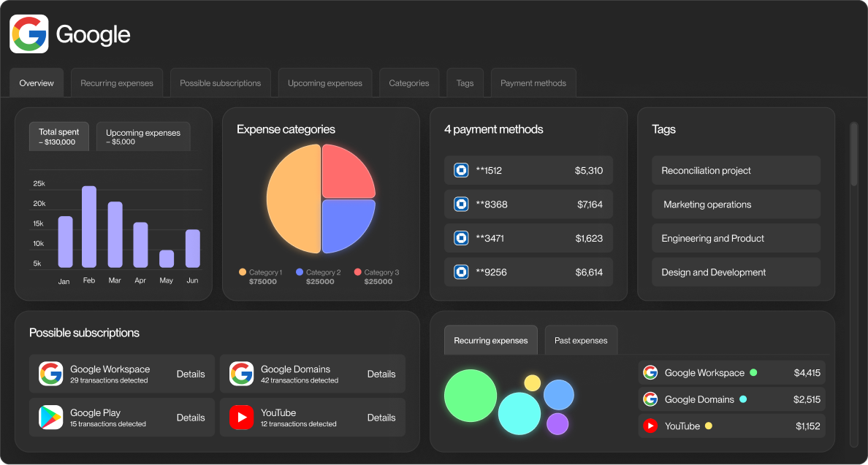Viewport: 868px width, 465px height.
Task: Select the lower Recurring expenses panel tab
Action: coord(491,340)
